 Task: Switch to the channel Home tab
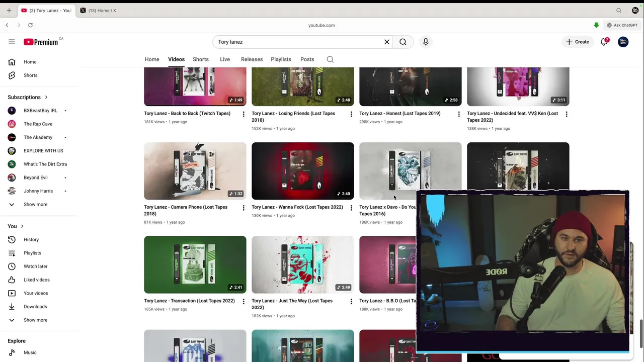pos(152,59)
